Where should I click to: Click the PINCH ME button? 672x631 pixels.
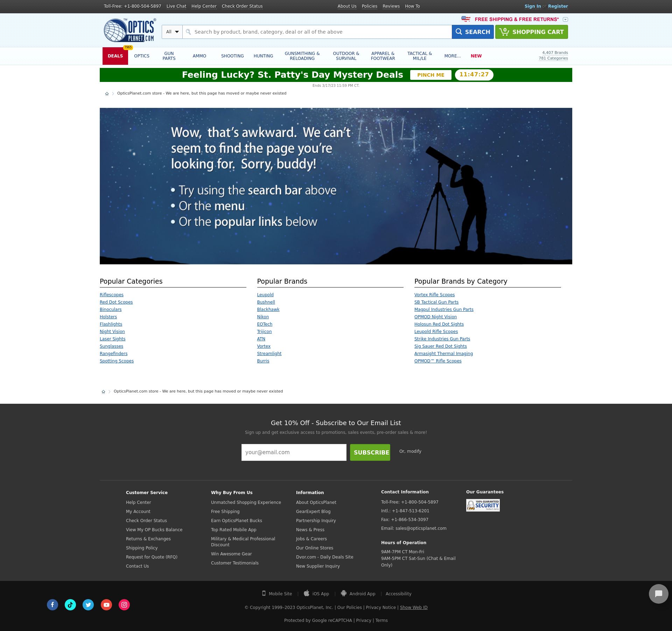click(431, 75)
